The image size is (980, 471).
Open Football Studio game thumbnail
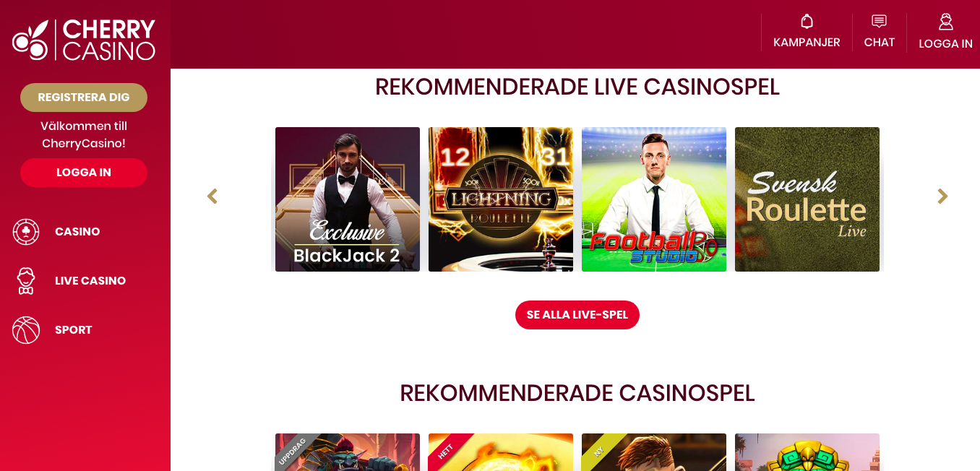pos(654,199)
